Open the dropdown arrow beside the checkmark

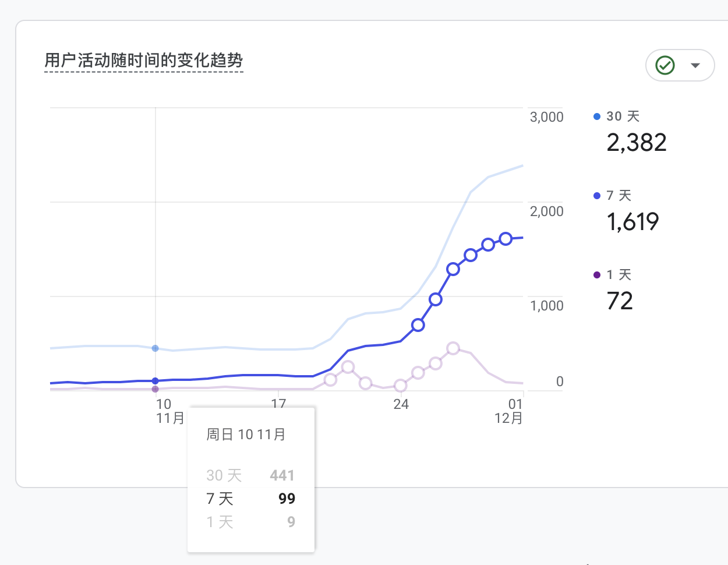[695, 65]
